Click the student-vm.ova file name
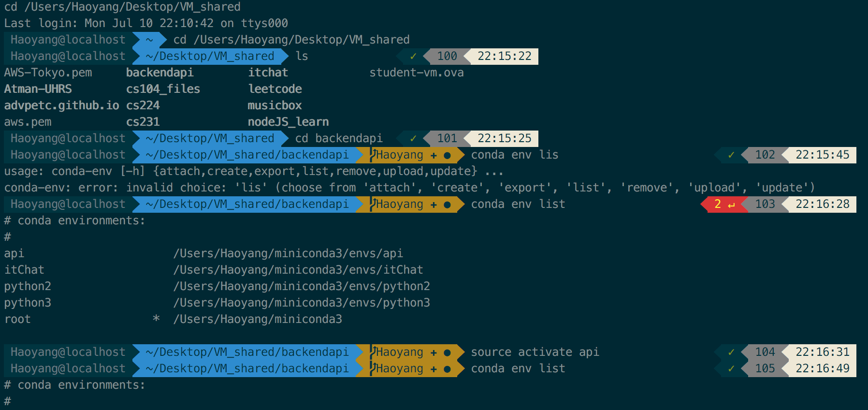 416,73
